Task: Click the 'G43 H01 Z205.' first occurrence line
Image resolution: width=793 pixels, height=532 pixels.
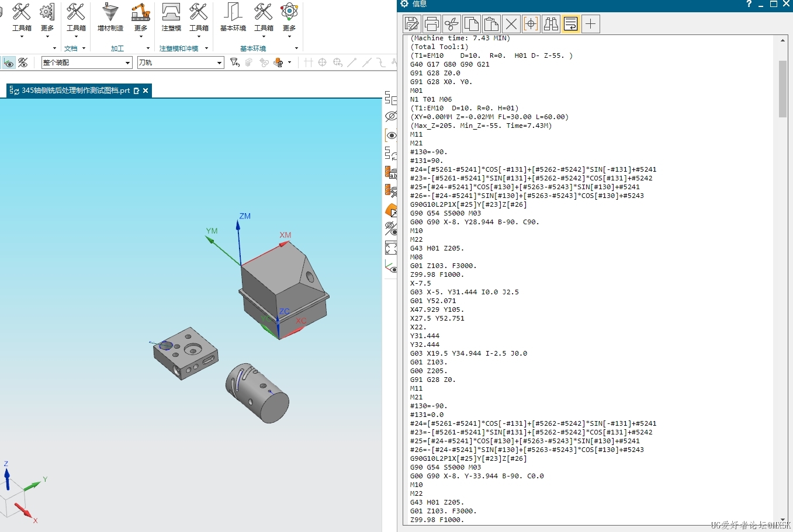Action: [x=437, y=248]
